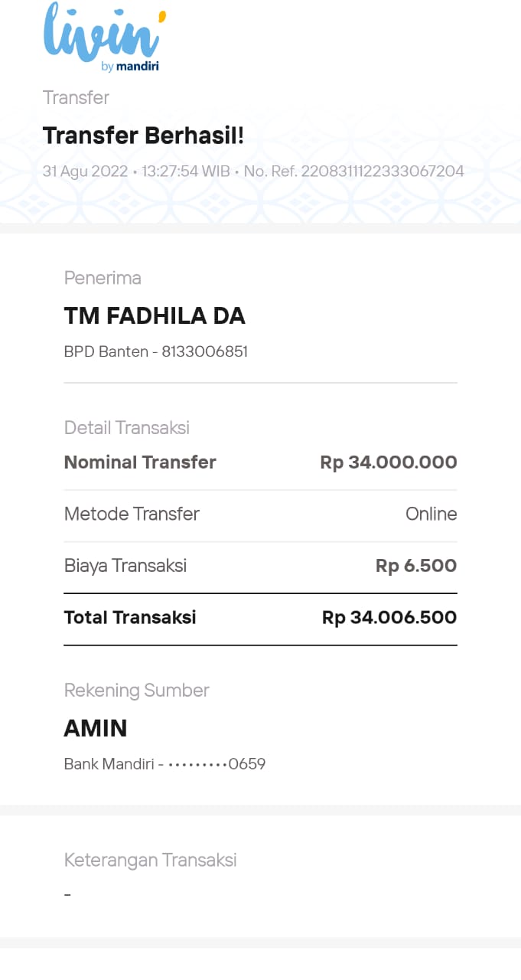Click the "Penerima" section label
521x980 pixels.
point(103,278)
